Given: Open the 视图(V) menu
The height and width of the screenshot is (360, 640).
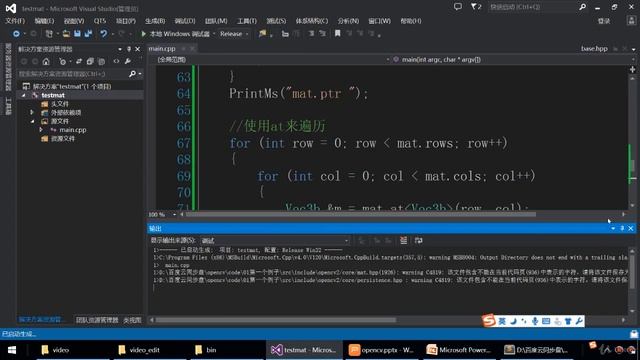Looking at the screenshot, I should point(74,21).
